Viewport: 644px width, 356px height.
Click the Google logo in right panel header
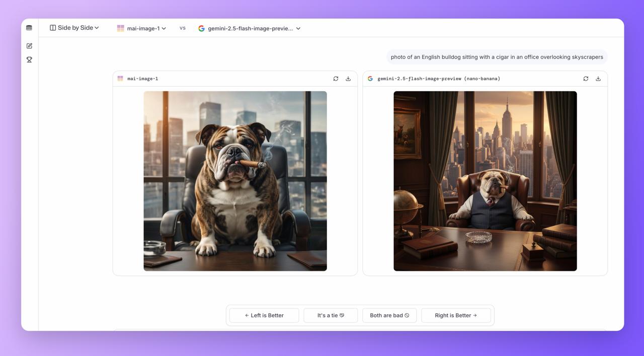[x=370, y=79]
